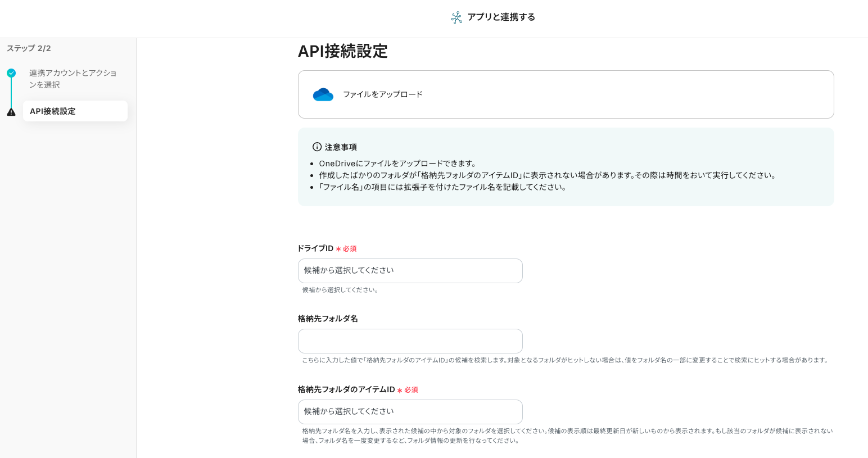This screenshot has height=458, width=868.
Task: Click the ファイルをアップロード action card
Action: 566,94
